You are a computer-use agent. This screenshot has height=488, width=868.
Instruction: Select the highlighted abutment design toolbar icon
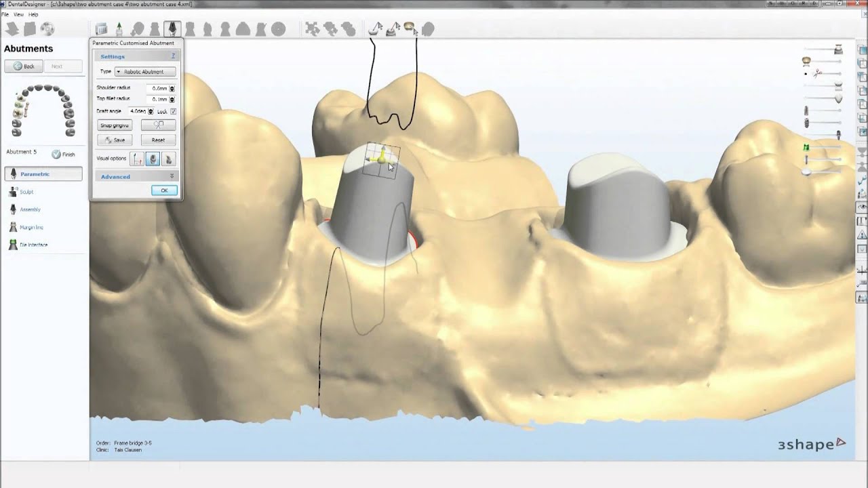click(x=172, y=29)
